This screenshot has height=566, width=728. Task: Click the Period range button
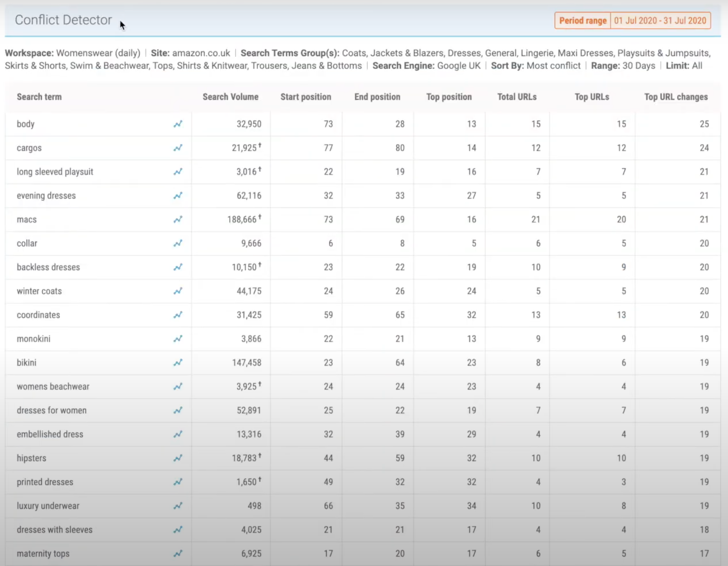point(583,21)
